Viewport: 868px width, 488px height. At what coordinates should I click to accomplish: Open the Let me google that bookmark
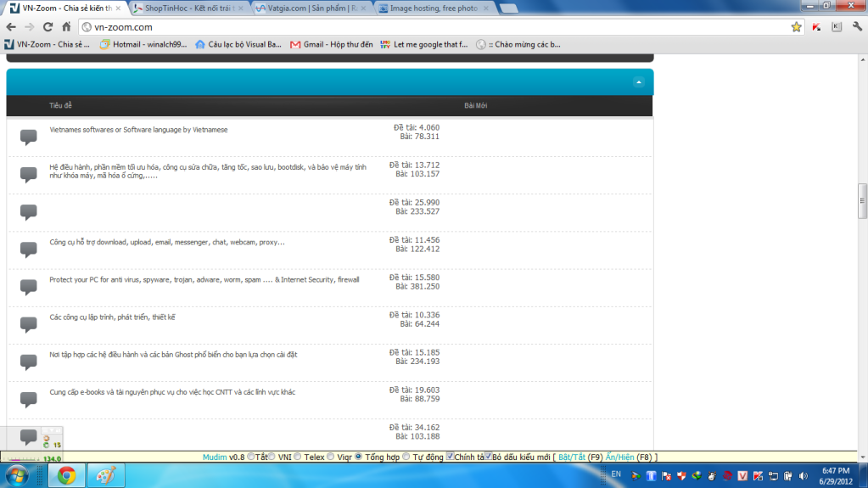[x=424, y=44]
